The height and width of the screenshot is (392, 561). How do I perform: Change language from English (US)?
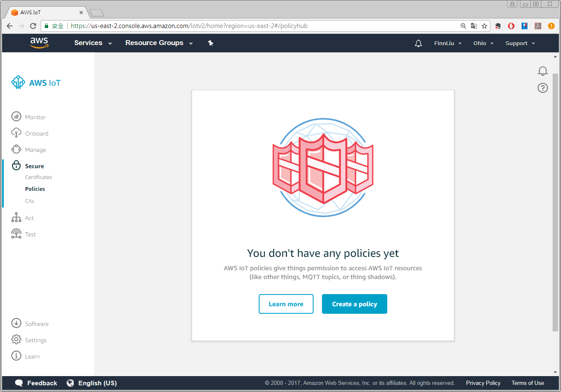[x=98, y=383]
